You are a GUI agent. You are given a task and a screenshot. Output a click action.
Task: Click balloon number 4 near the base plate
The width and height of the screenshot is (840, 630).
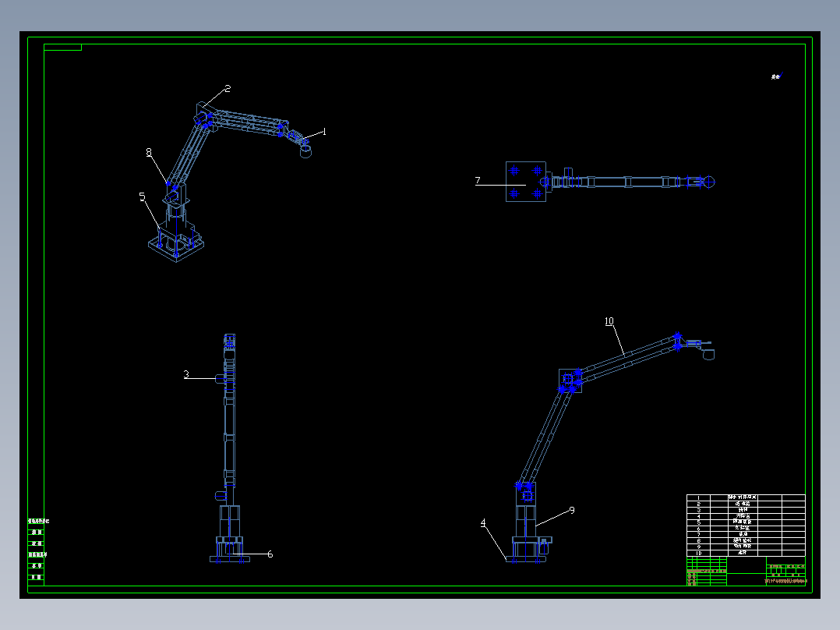483,522
